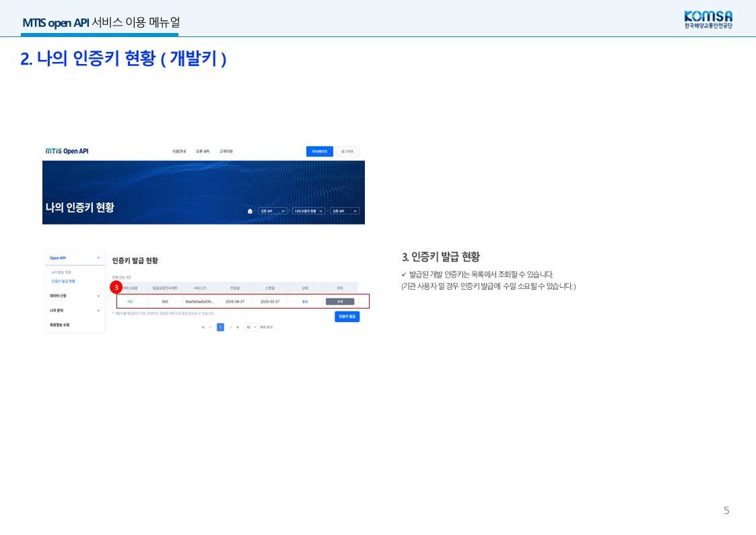The height and width of the screenshot is (535, 756).
Task: Open last 오픈 API breadcrumb dropdown
Action: coord(345,212)
